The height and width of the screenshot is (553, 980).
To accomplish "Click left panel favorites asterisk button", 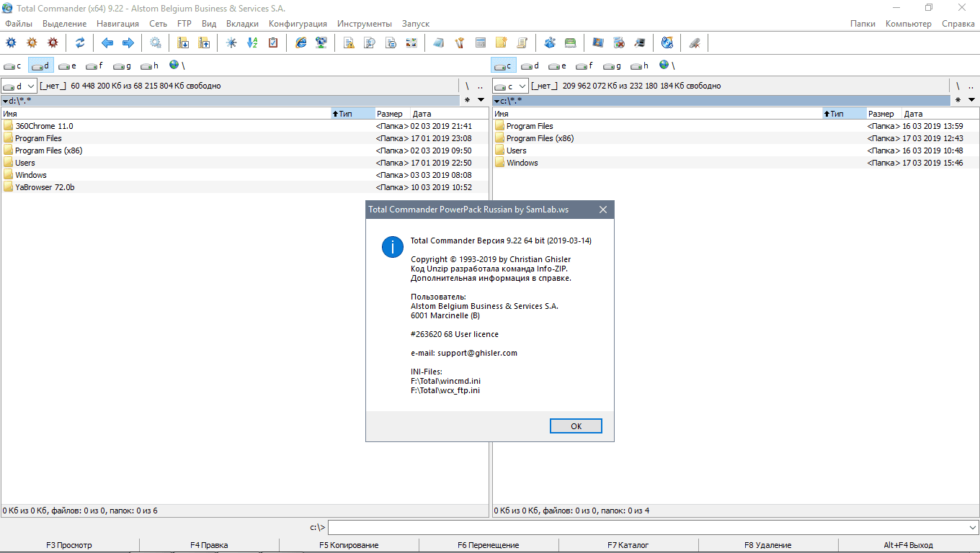I will click(x=467, y=100).
